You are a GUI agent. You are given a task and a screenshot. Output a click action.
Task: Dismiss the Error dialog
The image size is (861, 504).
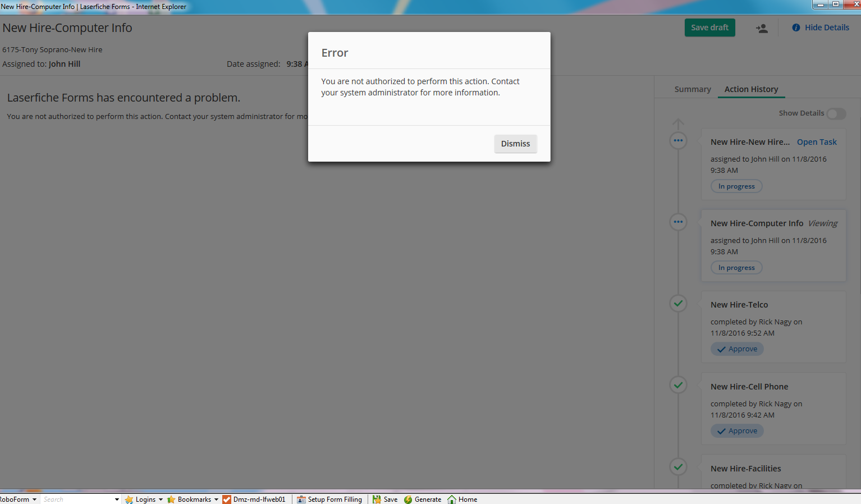[x=515, y=144]
